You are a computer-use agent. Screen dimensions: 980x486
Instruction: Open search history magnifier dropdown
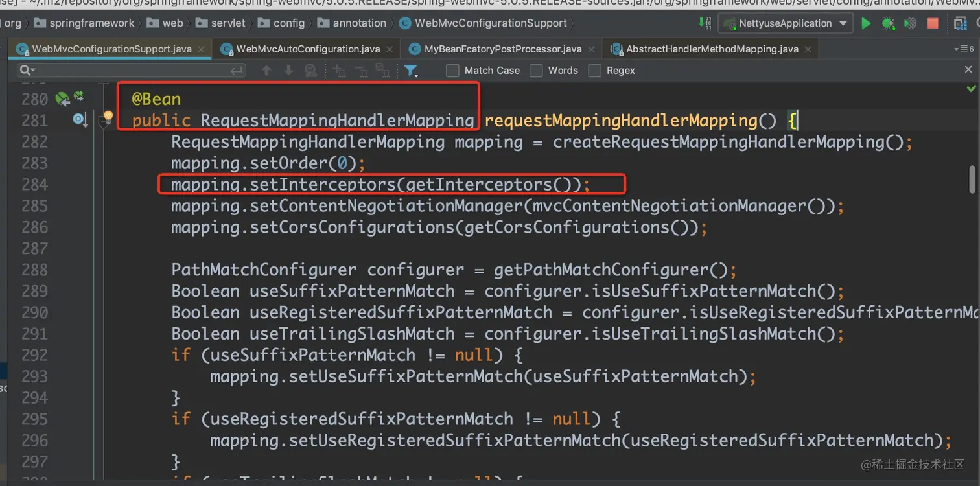pyautogui.click(x=27, y=70)
